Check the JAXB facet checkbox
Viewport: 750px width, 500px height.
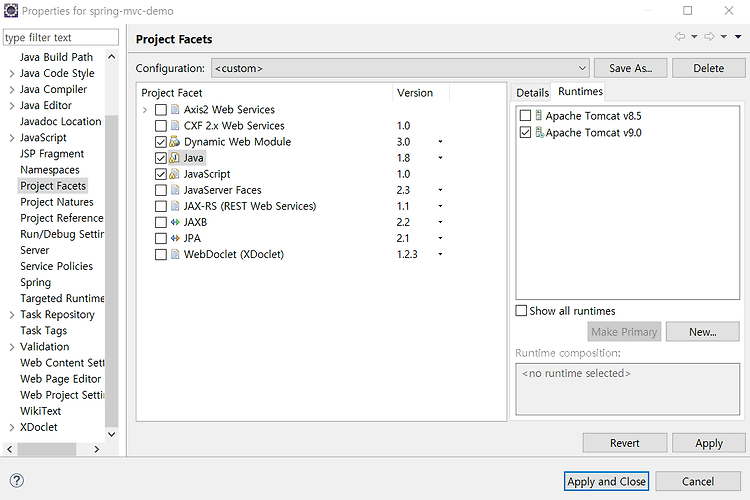(x=161, y=222)
